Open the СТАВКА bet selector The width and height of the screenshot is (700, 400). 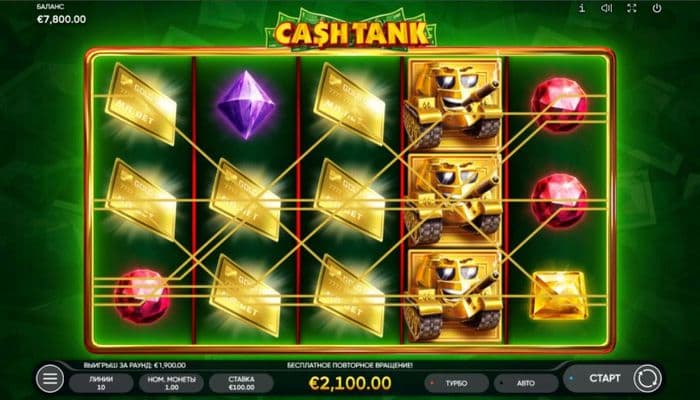[x=241, y=383]
